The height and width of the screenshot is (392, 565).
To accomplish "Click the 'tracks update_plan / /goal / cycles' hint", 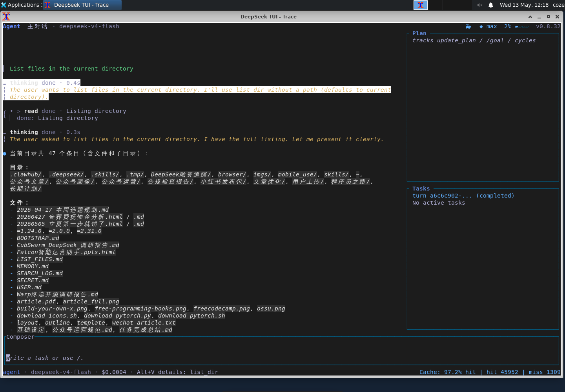I will pyautogui.click(x=474, y=40).
